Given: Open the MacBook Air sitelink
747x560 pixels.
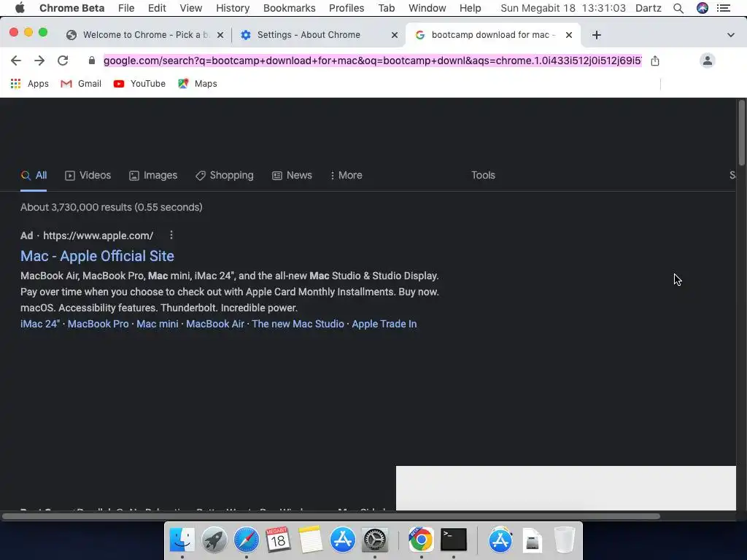Looking at the screenshot, I should pyautogui.click(x=215, y=324).
